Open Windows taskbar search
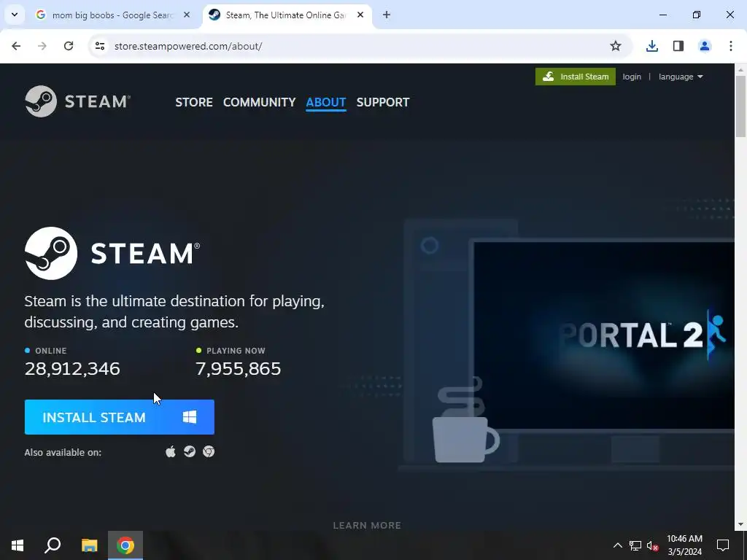This screenshot has height=560, width=747. [53, 545]
